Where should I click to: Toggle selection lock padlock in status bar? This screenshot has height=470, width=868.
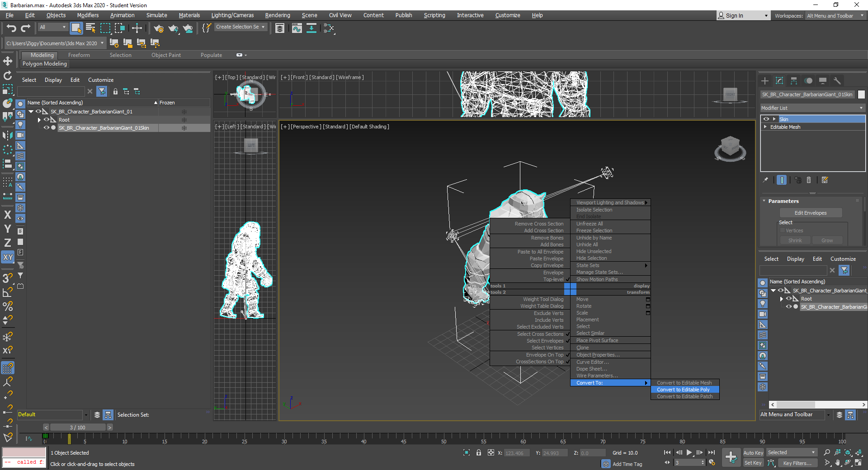479,452
